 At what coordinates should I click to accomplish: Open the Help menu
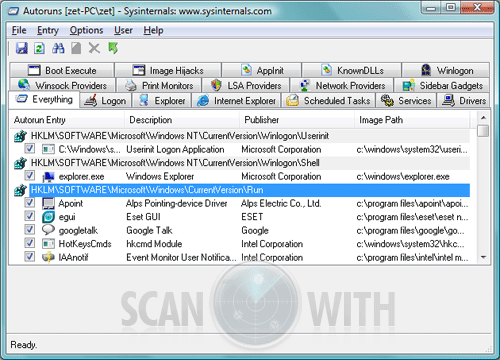[153, 30]
